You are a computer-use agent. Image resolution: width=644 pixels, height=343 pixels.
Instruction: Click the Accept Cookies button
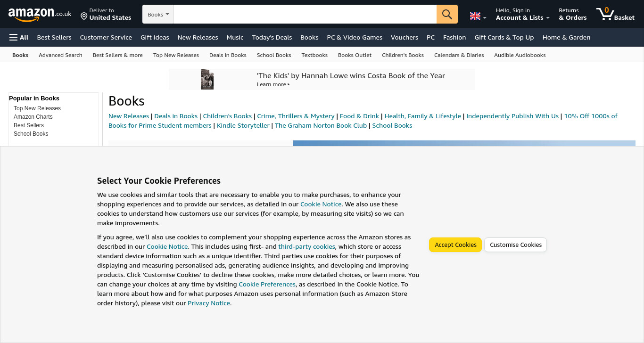[x=455, y=245]
